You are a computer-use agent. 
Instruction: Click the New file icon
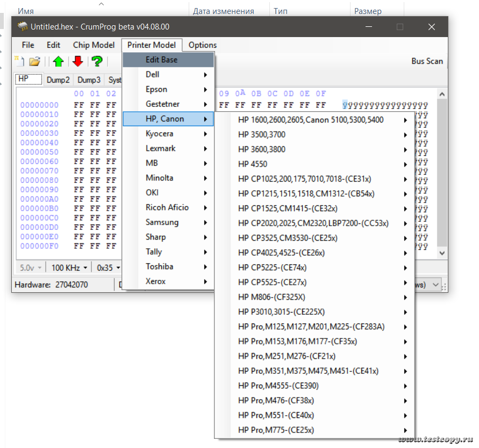[x=18, y=61]
